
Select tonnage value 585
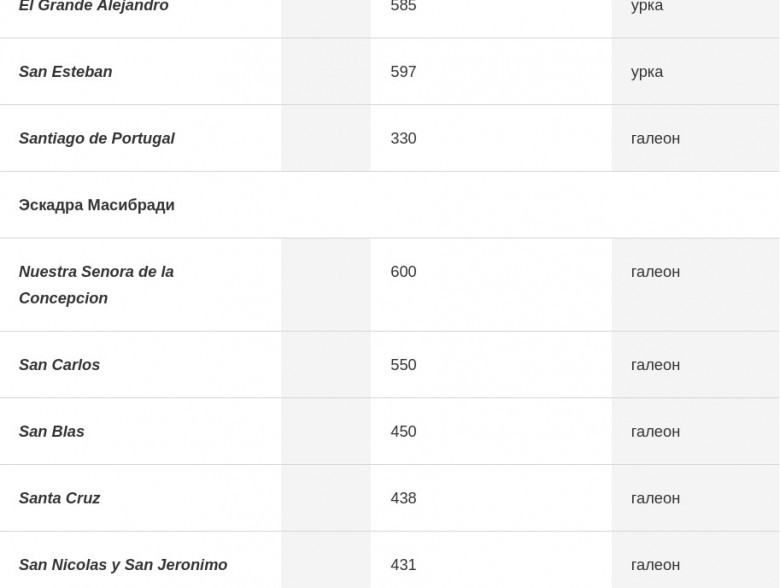pyautogui.click(x=403, y=6)
